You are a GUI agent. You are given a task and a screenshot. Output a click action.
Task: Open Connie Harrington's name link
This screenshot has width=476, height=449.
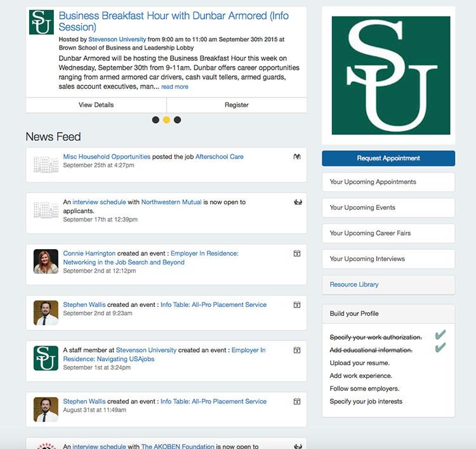(89, 253)
